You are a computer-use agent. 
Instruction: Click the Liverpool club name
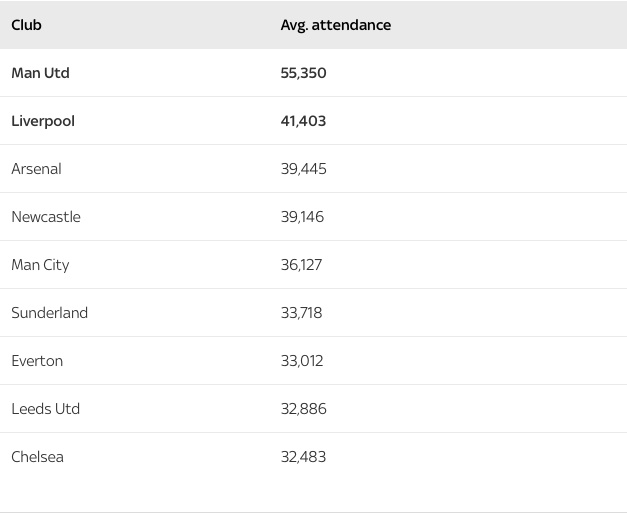pos(43,121)
